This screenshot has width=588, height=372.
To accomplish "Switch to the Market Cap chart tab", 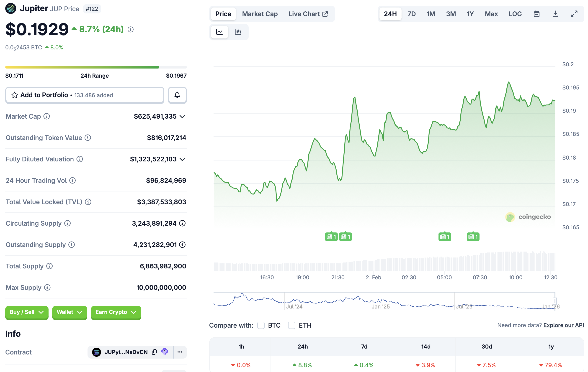I will [x=260, y=14].
